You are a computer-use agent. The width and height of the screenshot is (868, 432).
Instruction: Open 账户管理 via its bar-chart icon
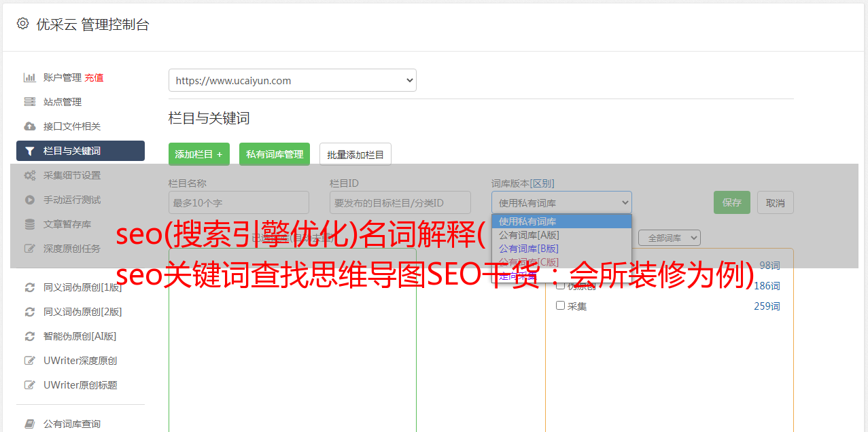click(30, 77)
